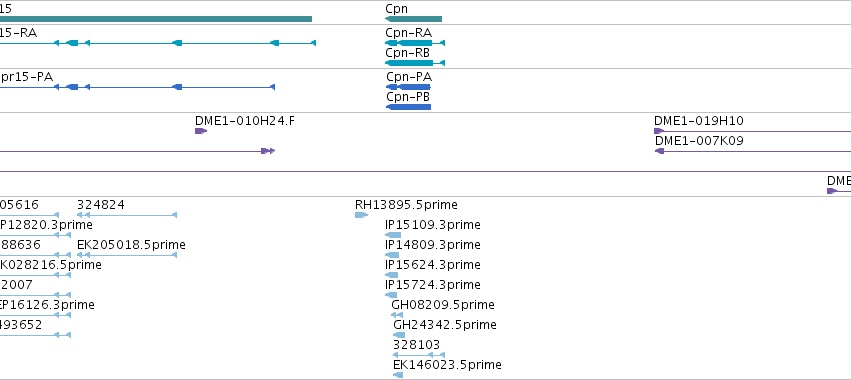
Task: Click the IP15109.3prime EST glyph
Action: [393, 235]
